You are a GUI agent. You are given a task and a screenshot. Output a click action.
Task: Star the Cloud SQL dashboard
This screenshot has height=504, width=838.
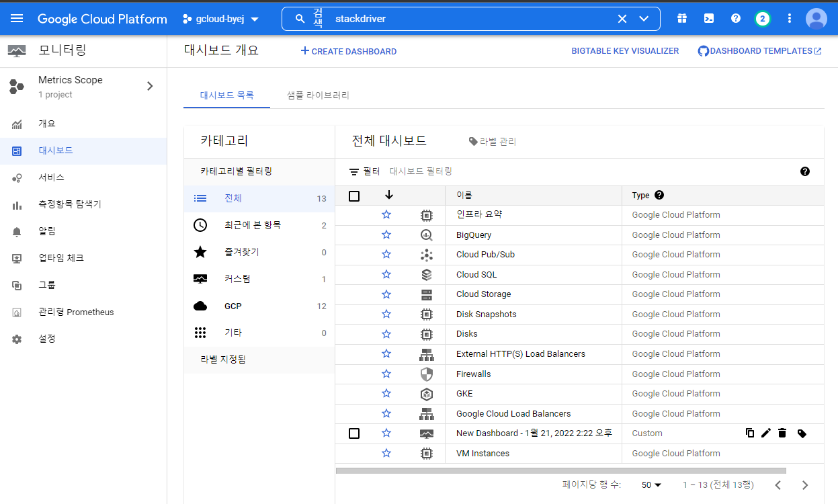386,275
